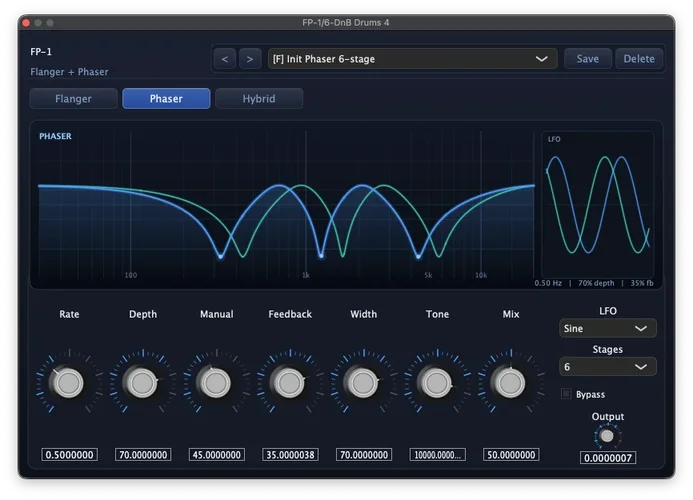The height and width of the screenshot is (500, 693).
Task: Edit the Width value field showing 70.0000000
Action: 364,455
